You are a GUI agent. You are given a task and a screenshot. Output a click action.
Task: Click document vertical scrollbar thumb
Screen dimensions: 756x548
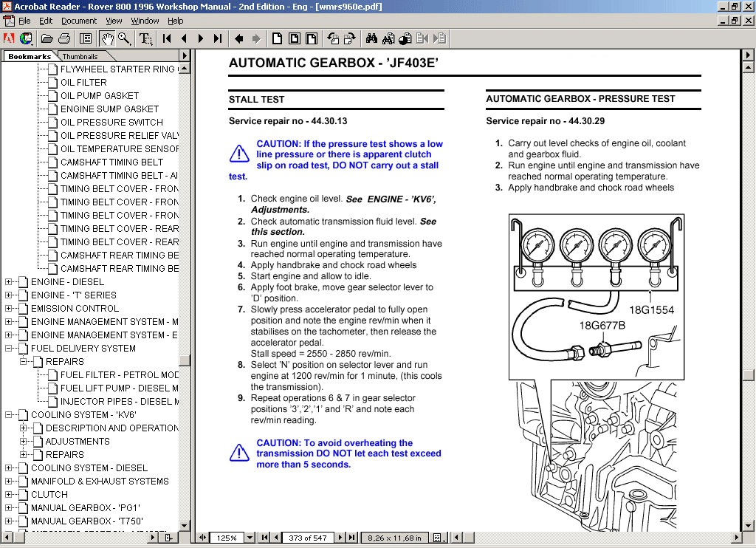point(748,375)
